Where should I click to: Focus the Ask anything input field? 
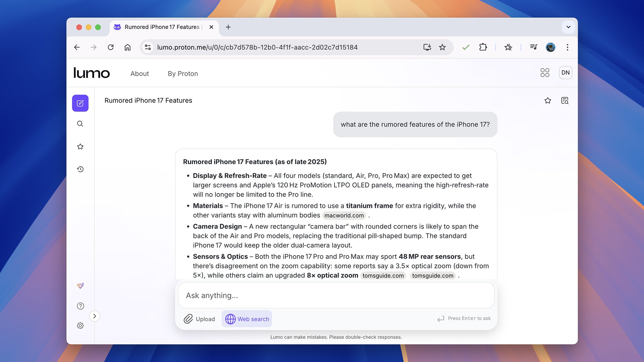click(336, 295)
